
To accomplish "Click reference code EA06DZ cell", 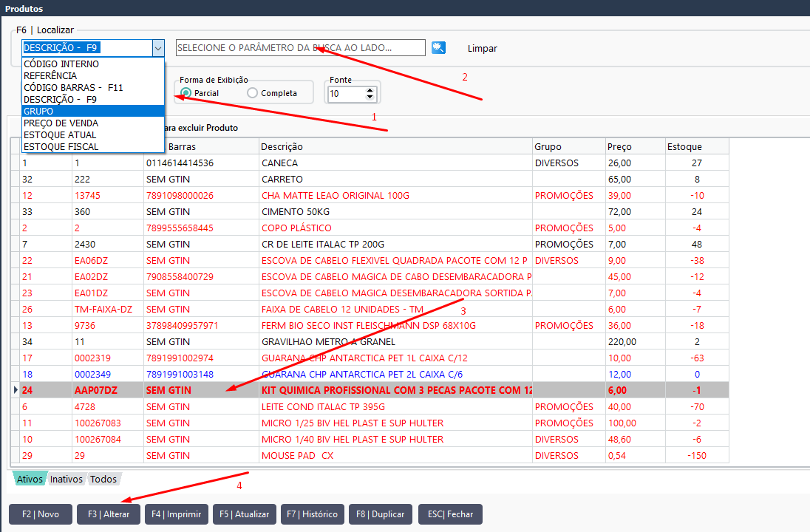I will tap(108, 260).
